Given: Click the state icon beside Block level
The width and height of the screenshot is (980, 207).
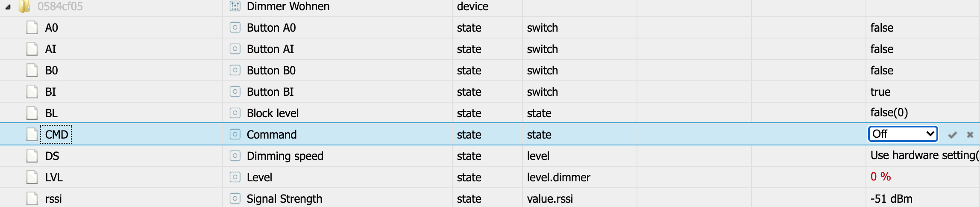Looking at the screenshot, I should [235, 113].
